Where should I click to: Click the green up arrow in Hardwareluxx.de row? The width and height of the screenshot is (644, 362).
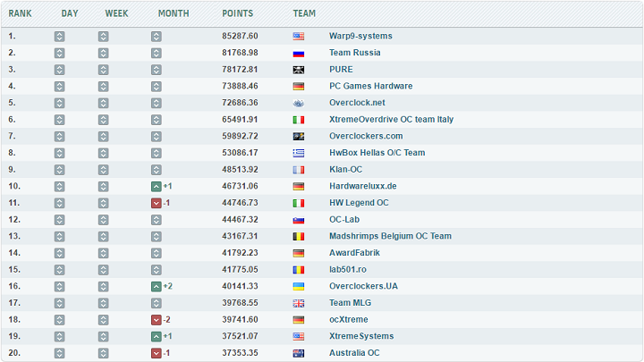point(157,186)
